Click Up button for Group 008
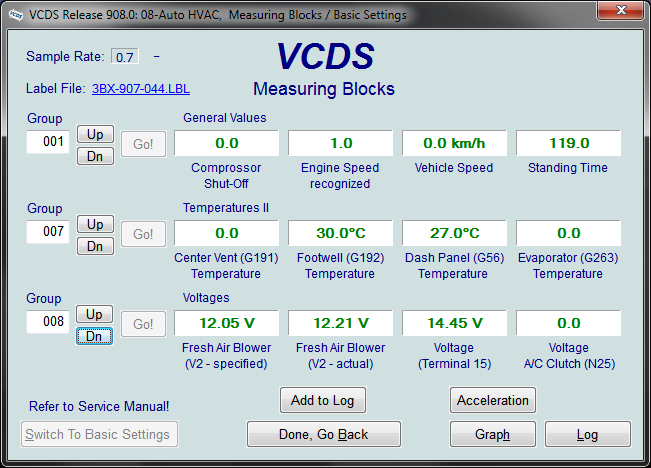The width and height of the screenshot is (651, 468). (94, 314)
